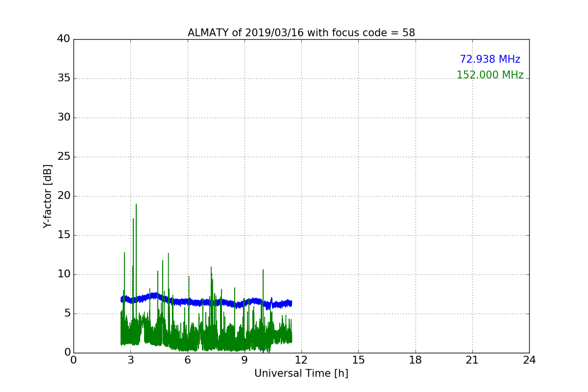
Task: Click the y-axis tick label '30'
Action: click(64, 118)
